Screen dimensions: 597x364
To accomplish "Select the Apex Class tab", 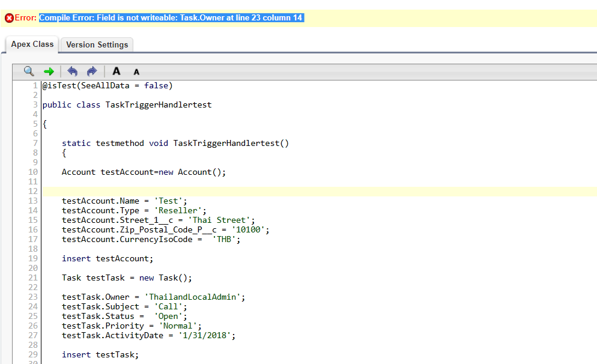I will click(x=32, y=44).
